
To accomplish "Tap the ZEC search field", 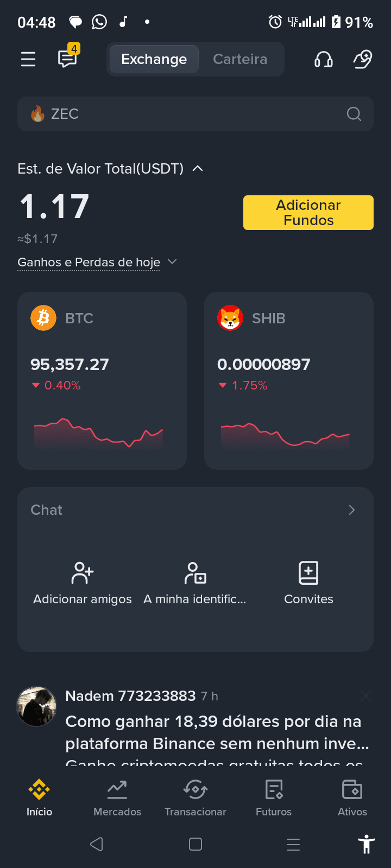I will coord(185,114).
